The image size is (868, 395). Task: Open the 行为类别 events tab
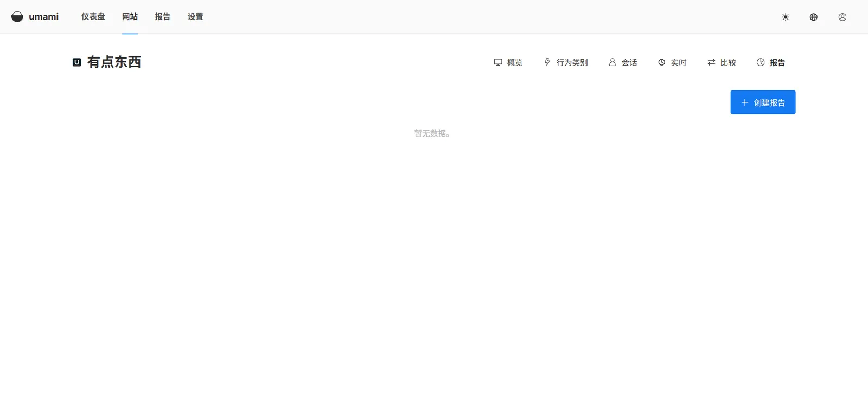(566, 62)
